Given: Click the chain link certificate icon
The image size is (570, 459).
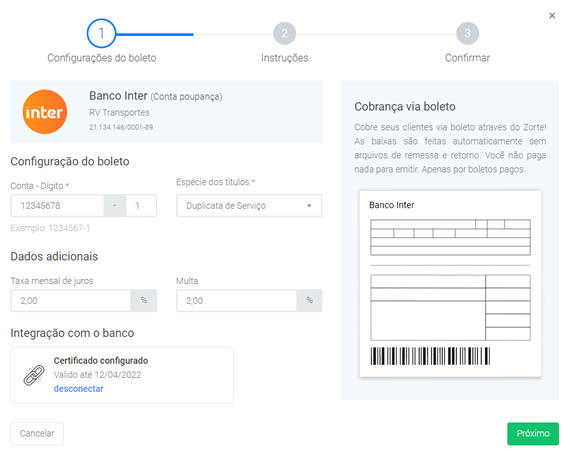Looking at the screenshot, I should click(x=34, y=375).
